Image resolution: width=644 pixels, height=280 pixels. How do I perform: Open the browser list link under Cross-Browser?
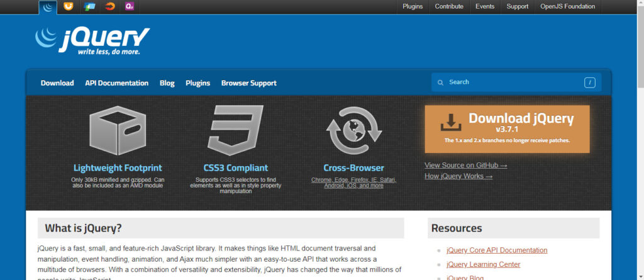[x=353, y=183]
